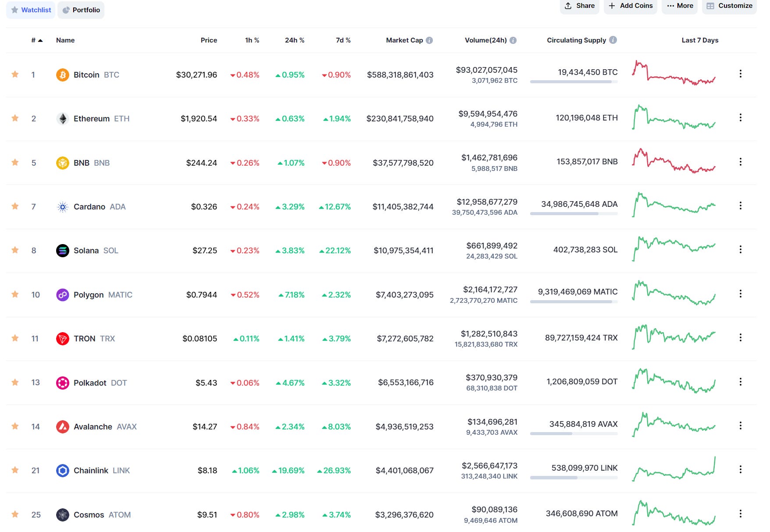
Task: Click the Ethereum diamond logo icon
Action: tap(63, 119)
